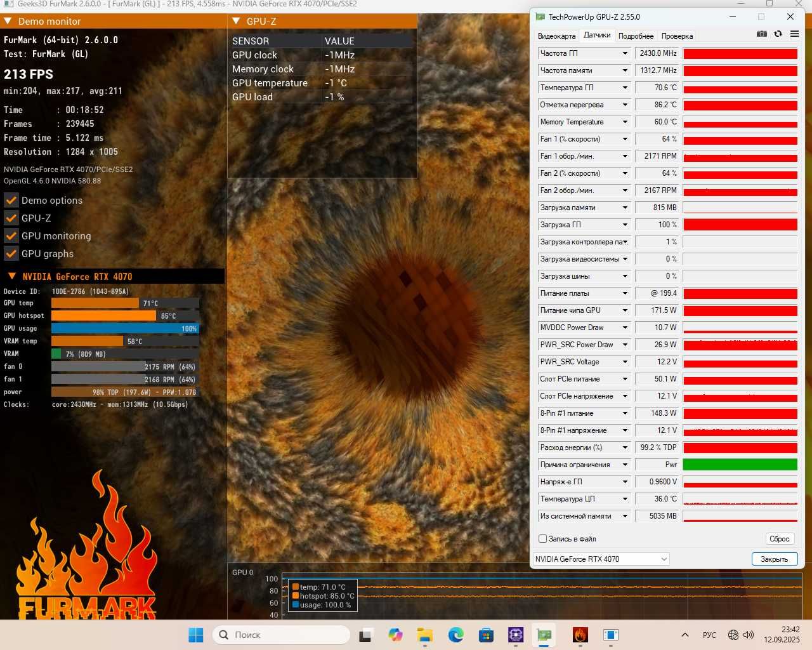Open the last taskbar app icon

pyautogui.click(x=610, y=635)
